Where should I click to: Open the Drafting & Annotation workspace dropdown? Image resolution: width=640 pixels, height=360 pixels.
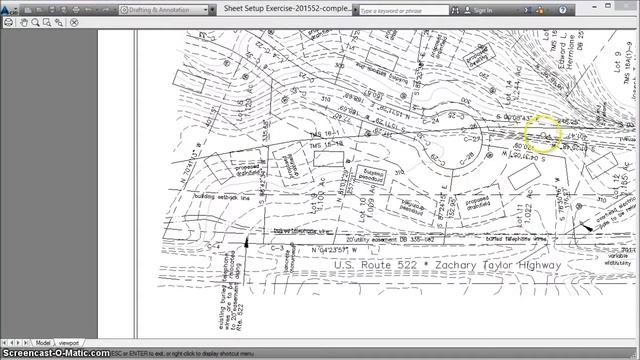[163, 10]
